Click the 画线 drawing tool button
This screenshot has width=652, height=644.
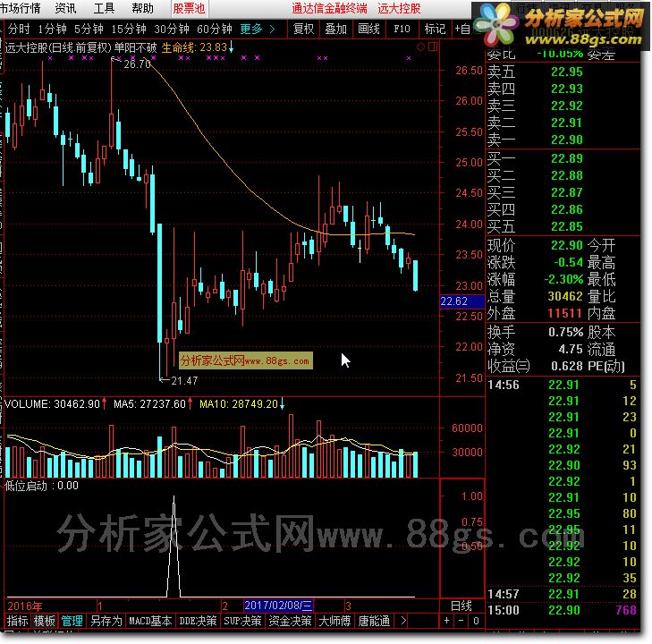(368, 30)
